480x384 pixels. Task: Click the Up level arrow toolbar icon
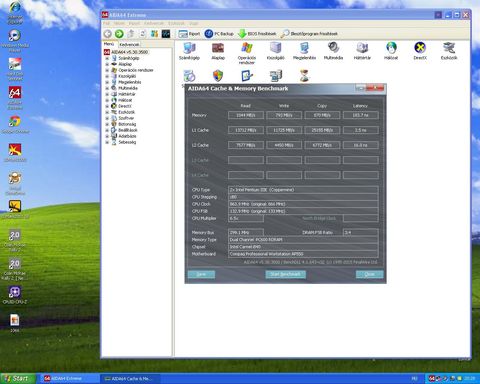(x=131, y=34)
